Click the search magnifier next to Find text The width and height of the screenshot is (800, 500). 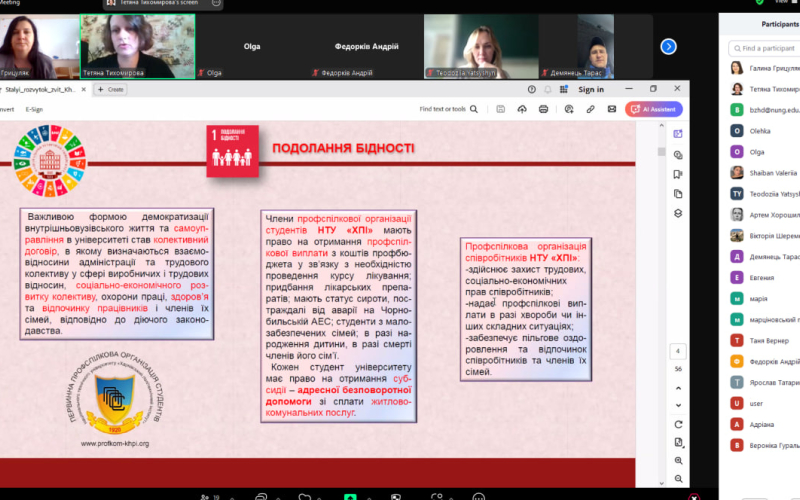click(x=474, y=109)
